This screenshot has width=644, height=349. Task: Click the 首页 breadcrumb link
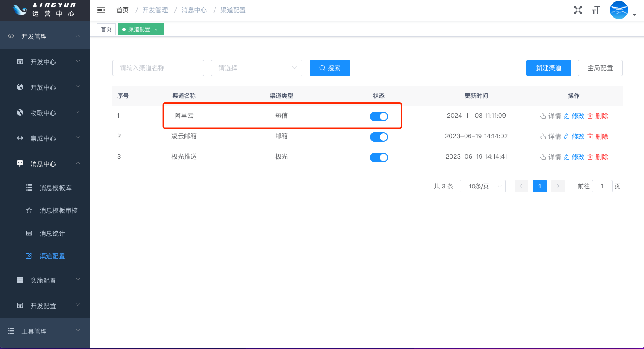(123, 10)
